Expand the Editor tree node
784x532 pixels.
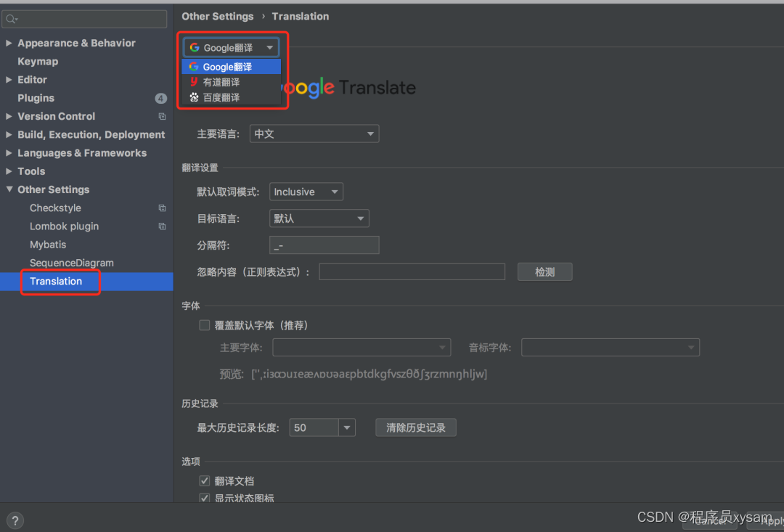pos(9,80)
